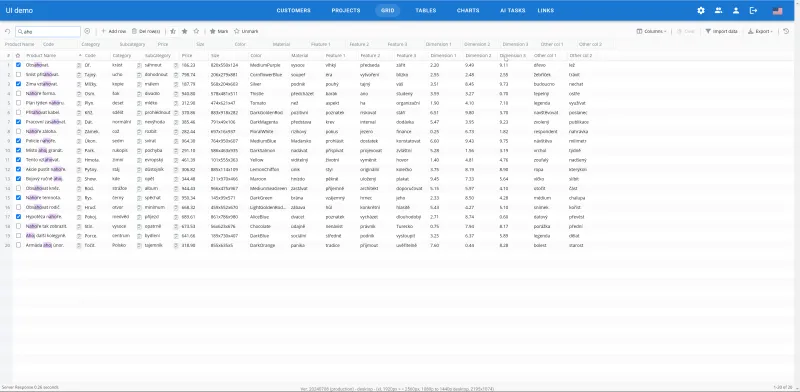Click document icon beside code Kark. in row 10
The width and height of the screenshot is (800, 392).
pos(79,151)
